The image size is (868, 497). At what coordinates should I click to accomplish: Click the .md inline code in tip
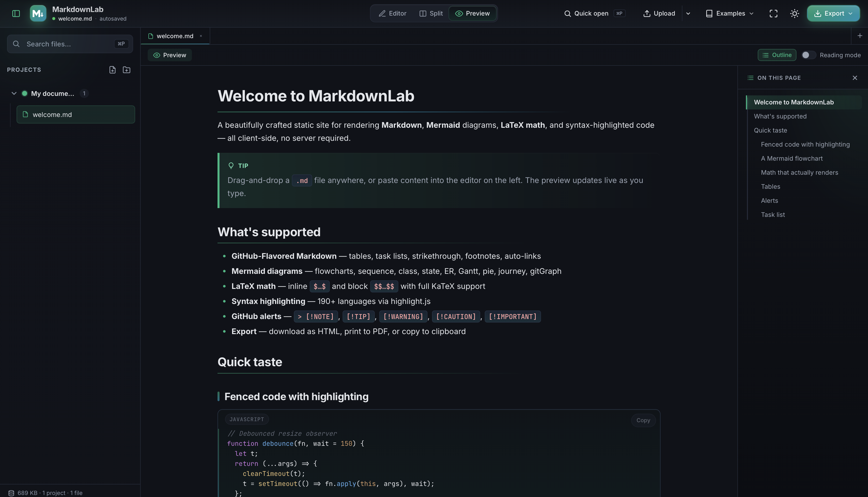[302, 180]
